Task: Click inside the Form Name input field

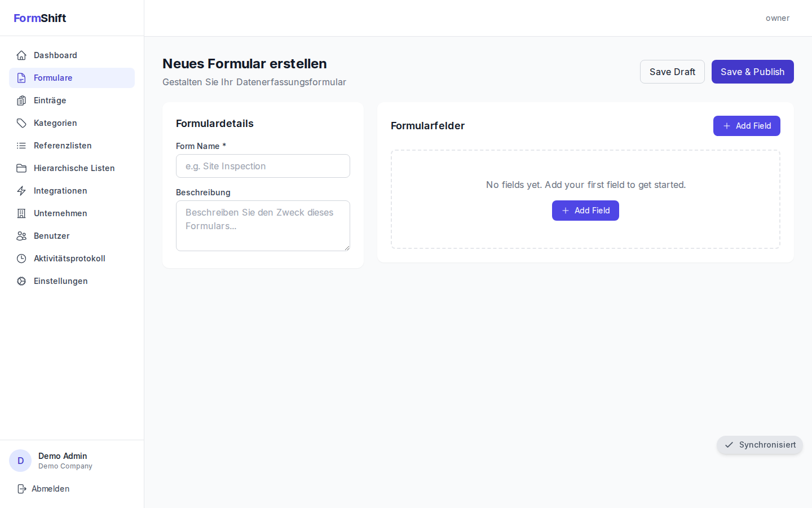Action: pos(263,166)
